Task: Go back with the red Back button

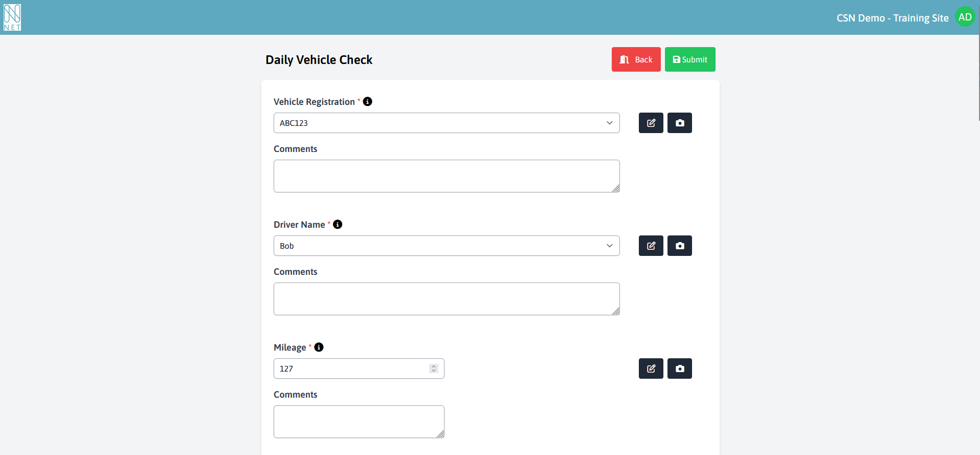Action: click(x=636, y=59)
